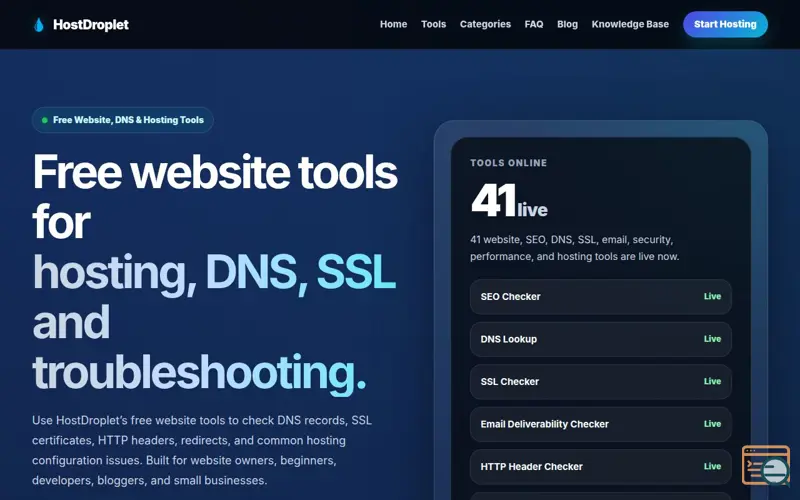Visit the FAQ nav item
Image resolution: width=800 pixels, height=500 pixels.
(x=534, y=24)
